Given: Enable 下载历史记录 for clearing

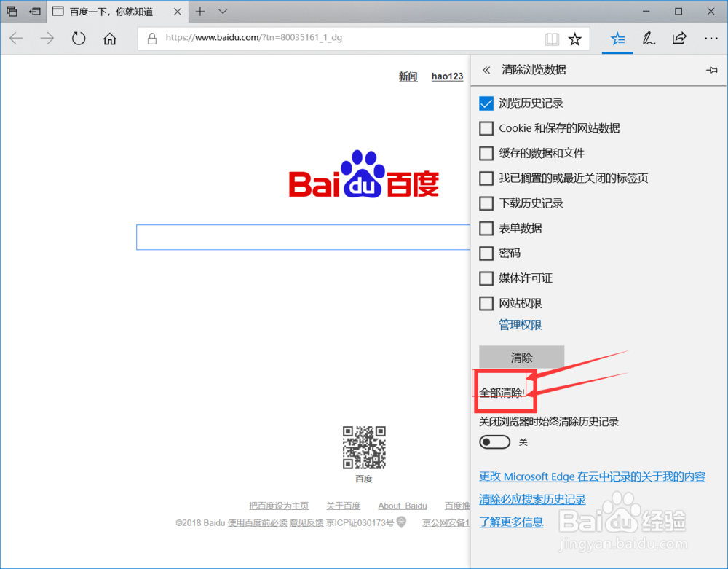Looking at the screenshot, I should [x=486, y=203].
